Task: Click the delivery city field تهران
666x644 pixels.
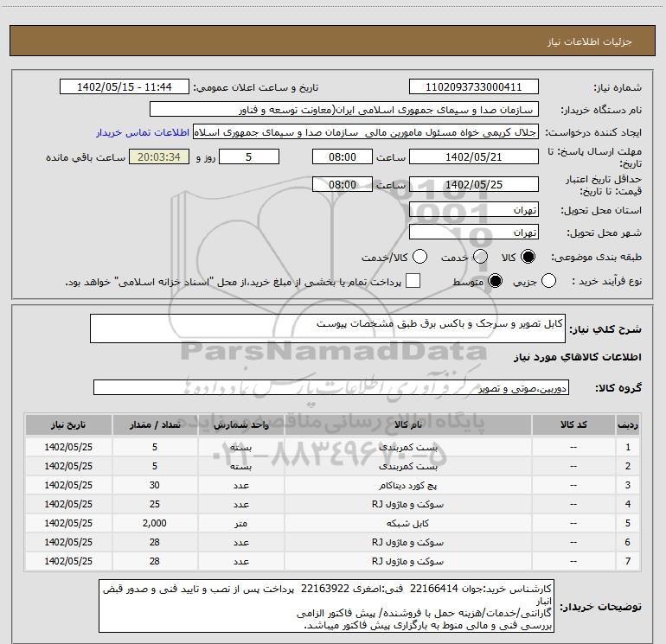Action: pos(474,233)
